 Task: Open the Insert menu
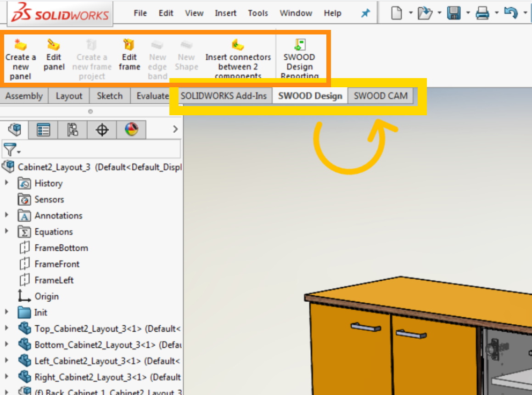coord(225,13)
